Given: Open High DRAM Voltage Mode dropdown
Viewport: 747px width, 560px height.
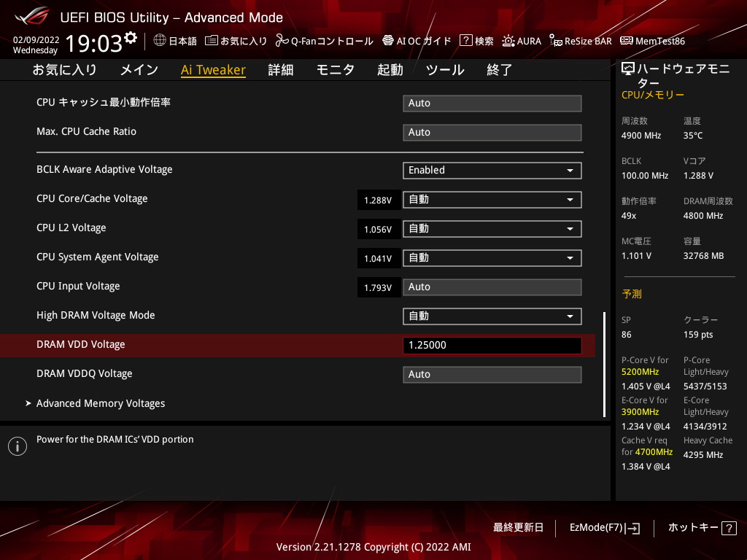Looking at the screenshot, I should [x=492, y=316].
